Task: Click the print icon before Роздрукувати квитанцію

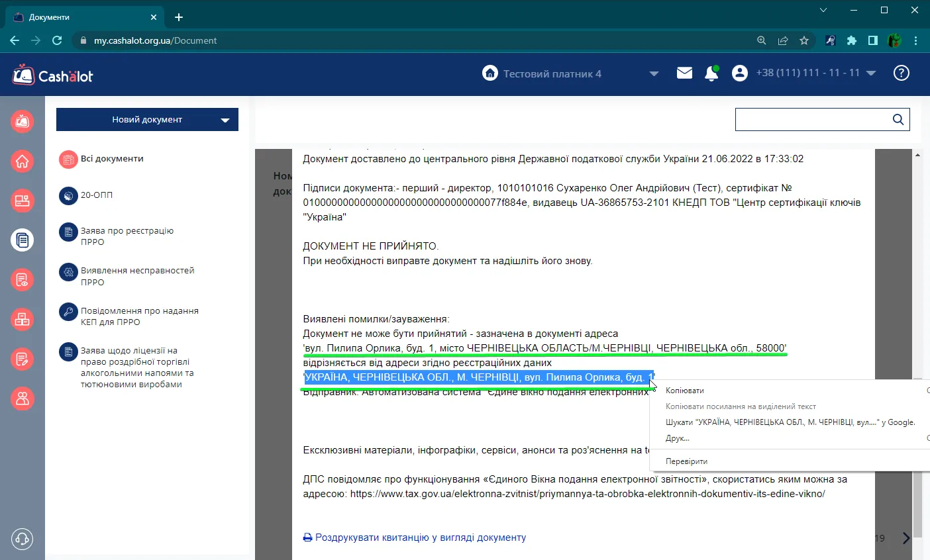Action: coord(307,537)
